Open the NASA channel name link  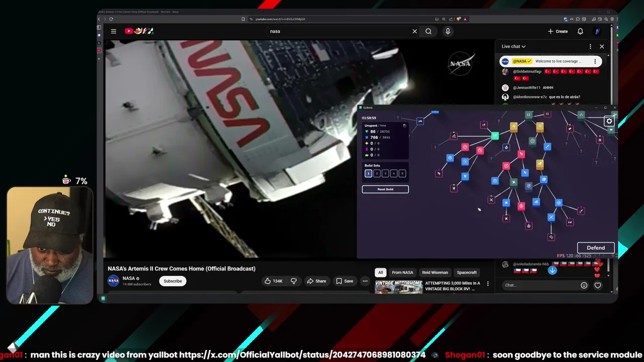(x=129, y=278)
